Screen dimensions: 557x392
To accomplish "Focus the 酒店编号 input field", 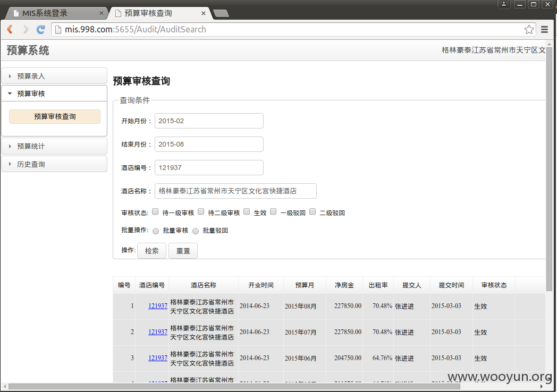I will pos(209,168).
